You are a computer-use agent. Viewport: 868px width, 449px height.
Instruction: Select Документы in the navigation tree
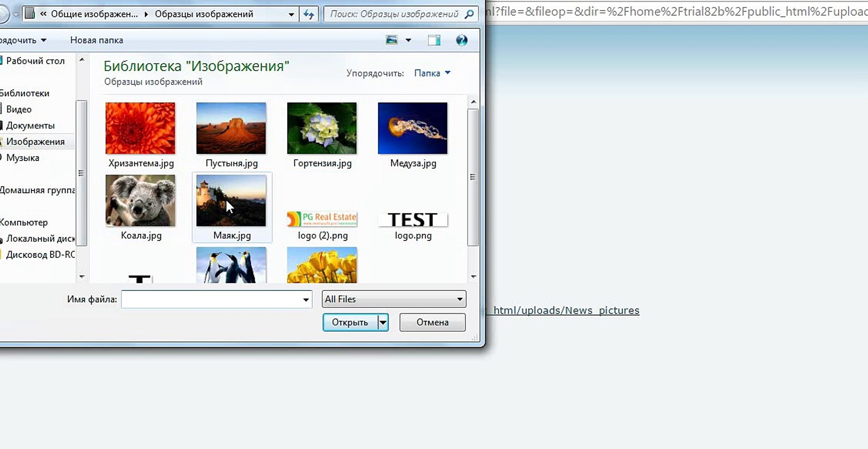pos(30,126)
